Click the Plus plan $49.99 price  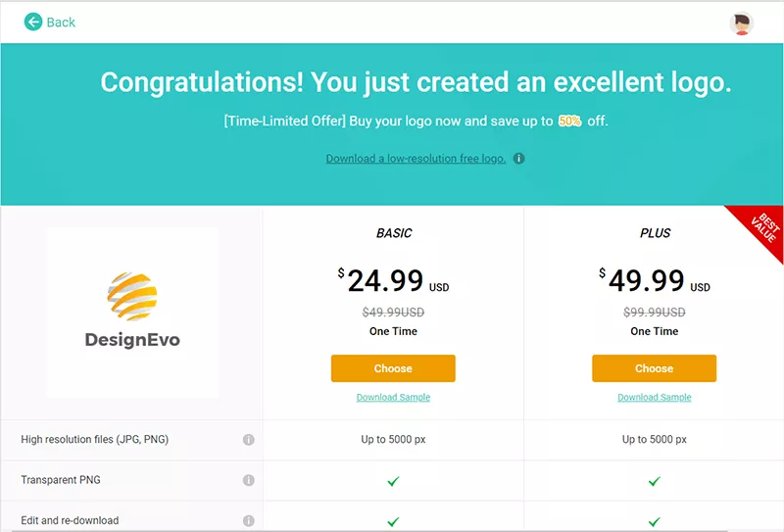[x=646, y=281]
